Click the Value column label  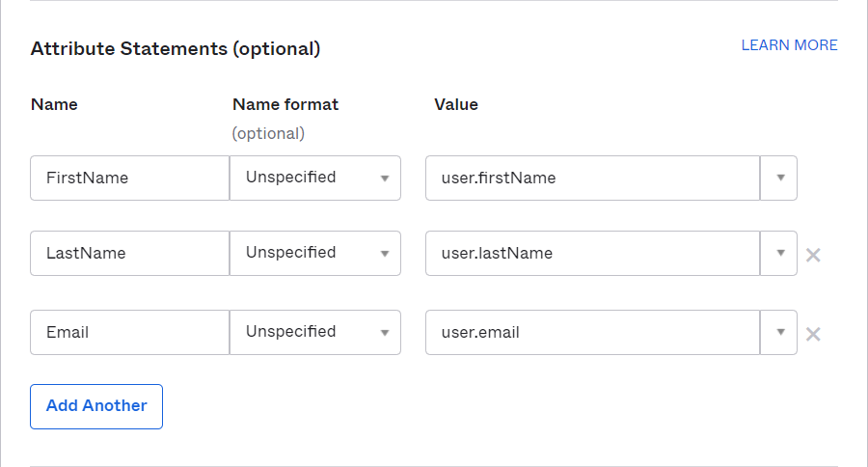(455, 104)
